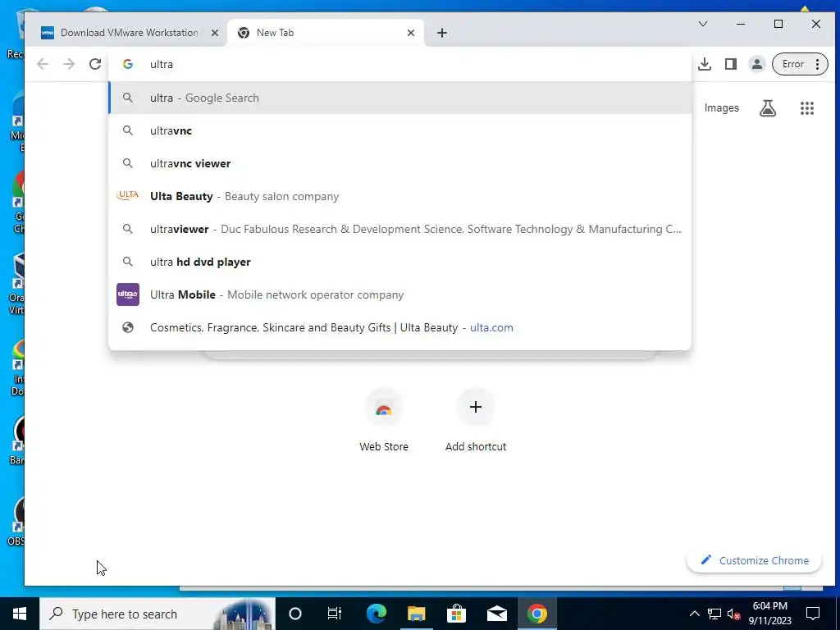Open the Chrome downloads icon

click(x=705, y=64)
